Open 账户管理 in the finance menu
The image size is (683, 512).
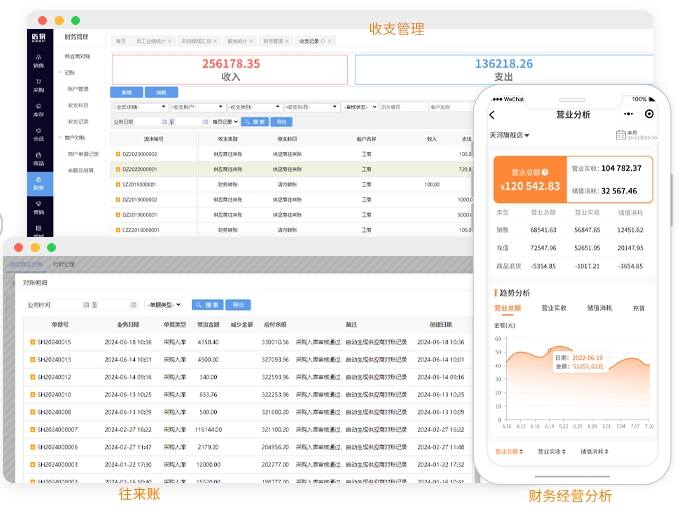(78, 89)
